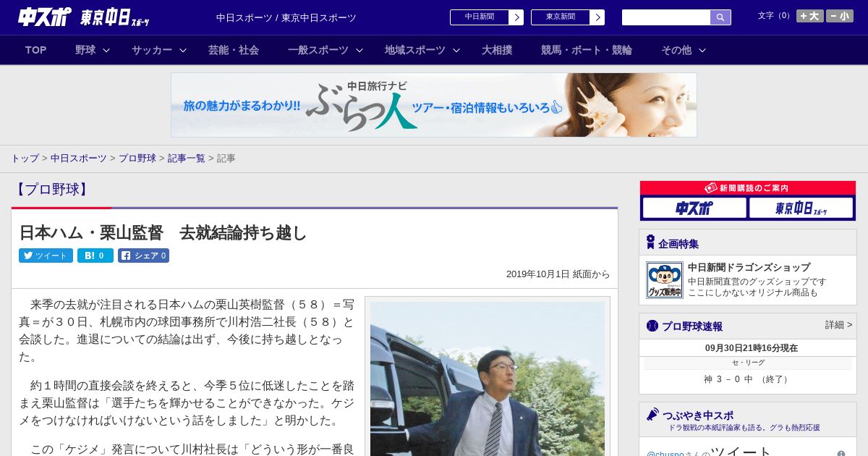Image resolution: width=868 pixels, height=456 pixels.
Task: Open 詳細 > for baseball scores
Action: (x=838, y=325)
